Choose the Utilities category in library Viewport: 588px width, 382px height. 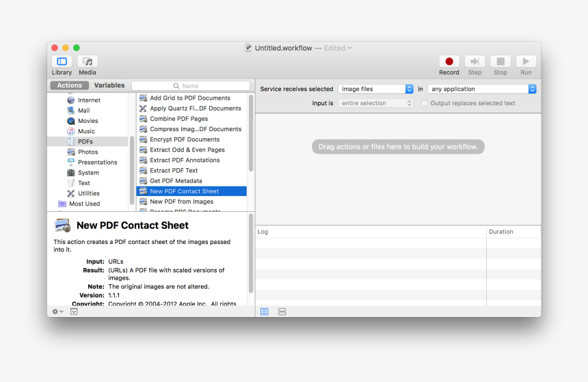[88, 193]
